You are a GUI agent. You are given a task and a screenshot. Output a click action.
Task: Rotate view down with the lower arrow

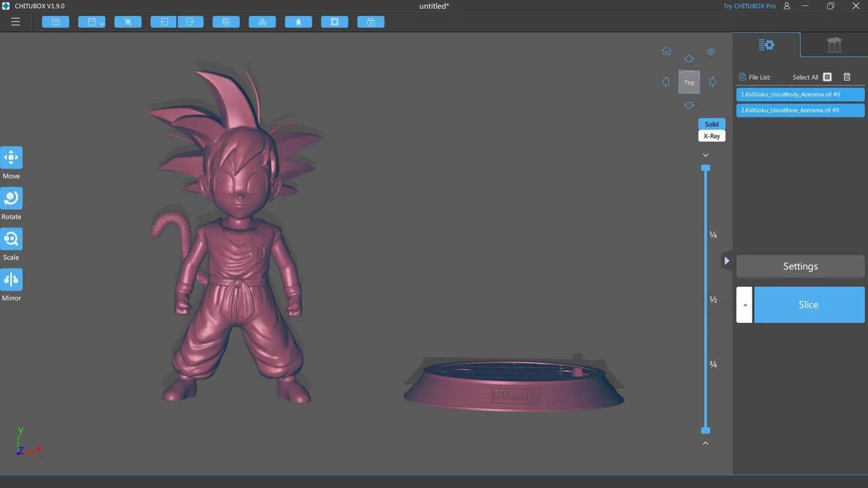coord(689,105)
